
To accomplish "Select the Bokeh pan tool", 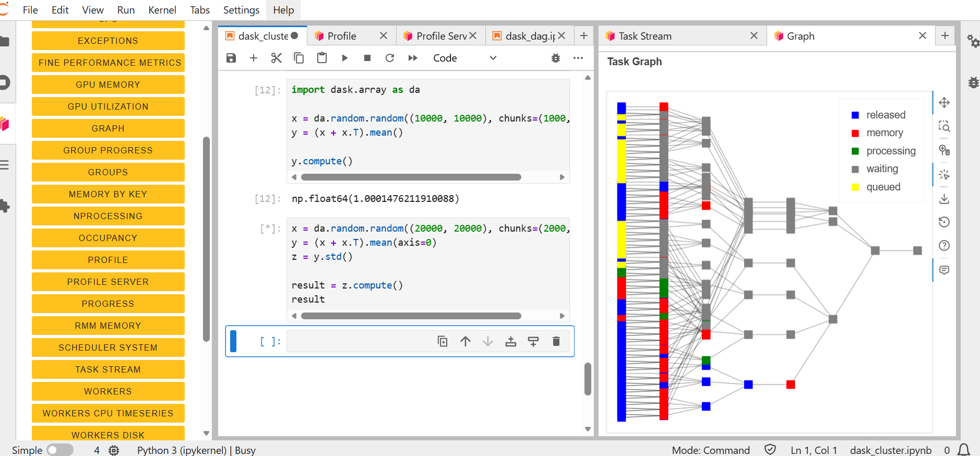I will point(944,102).
